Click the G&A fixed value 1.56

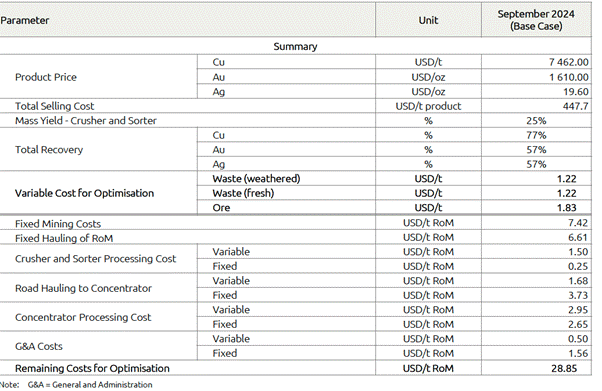pyautogui.click(x=578, y=353)
